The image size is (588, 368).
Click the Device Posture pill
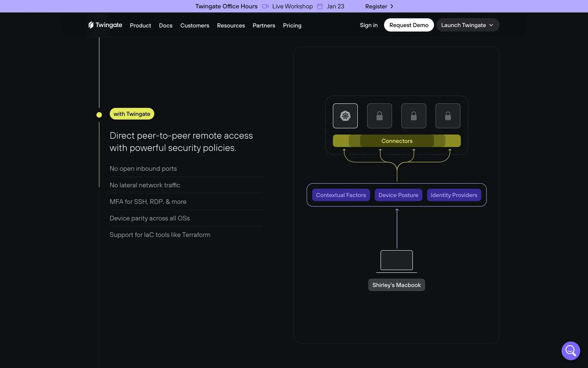(398, 195)
